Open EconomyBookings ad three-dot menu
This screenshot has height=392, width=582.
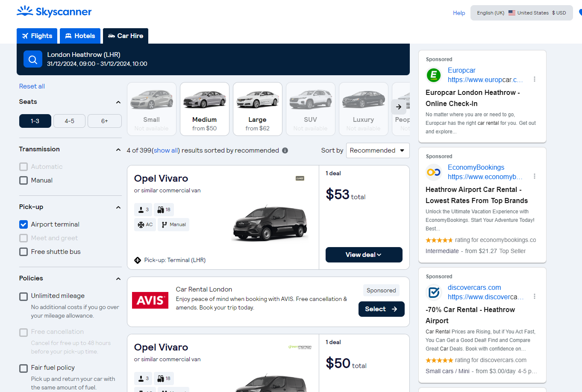tap(535, 176)
